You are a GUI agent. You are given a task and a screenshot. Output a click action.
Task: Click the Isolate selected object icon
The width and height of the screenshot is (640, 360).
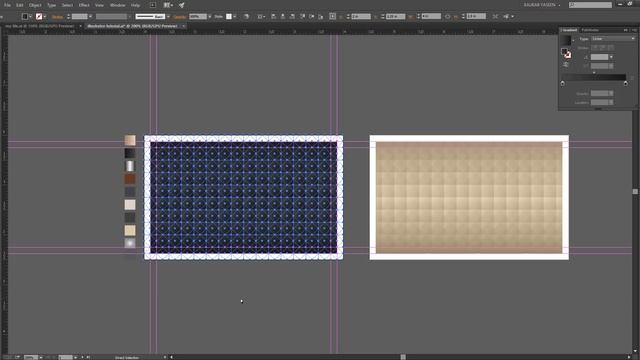495,16
